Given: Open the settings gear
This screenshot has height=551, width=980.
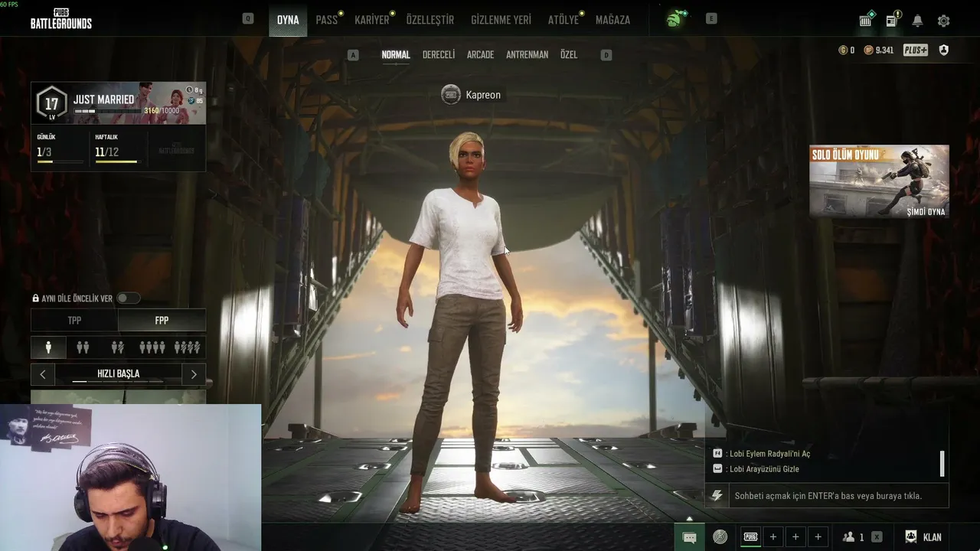Looking at the screenshot, I should coord(943,21).
